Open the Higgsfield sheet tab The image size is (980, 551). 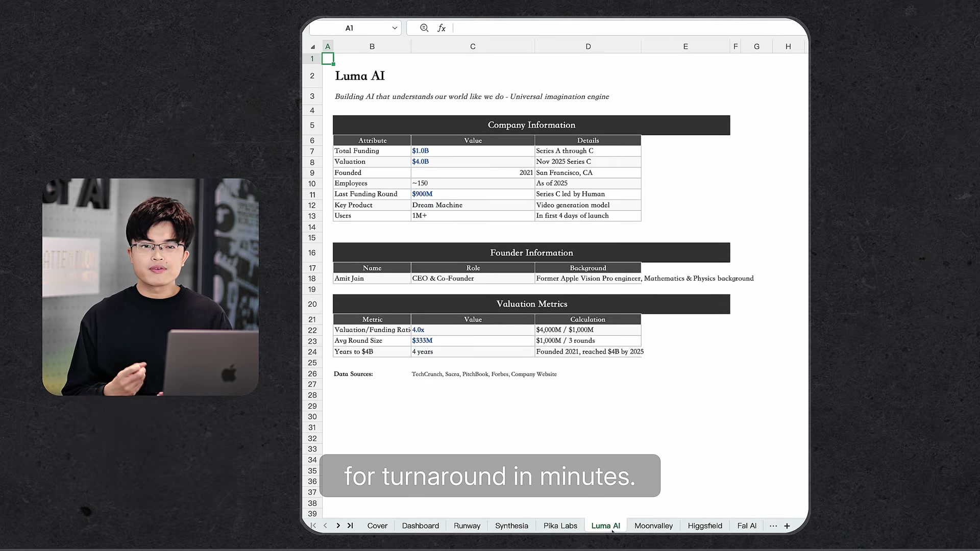tap(705, 525)
